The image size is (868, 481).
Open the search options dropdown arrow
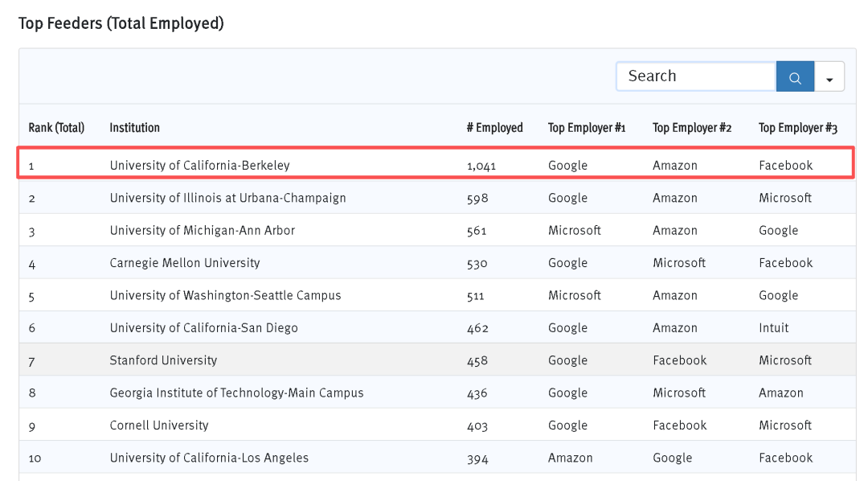pos(829,76)
